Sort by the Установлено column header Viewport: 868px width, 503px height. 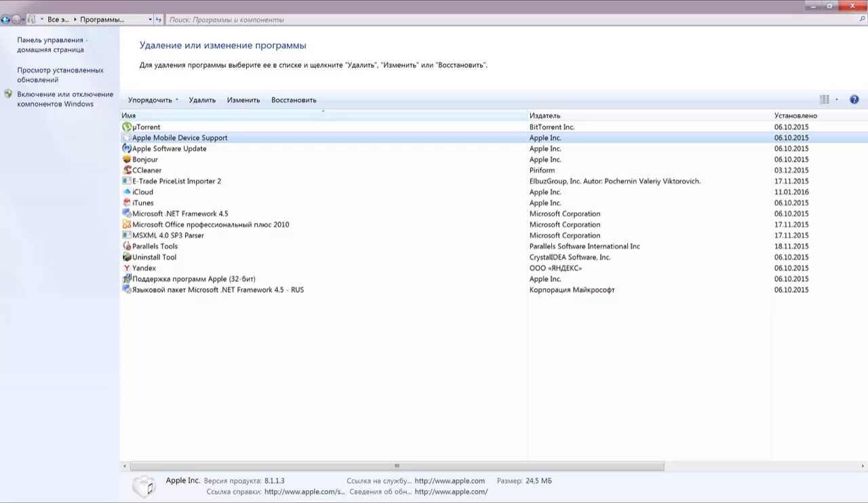(820, 116)
